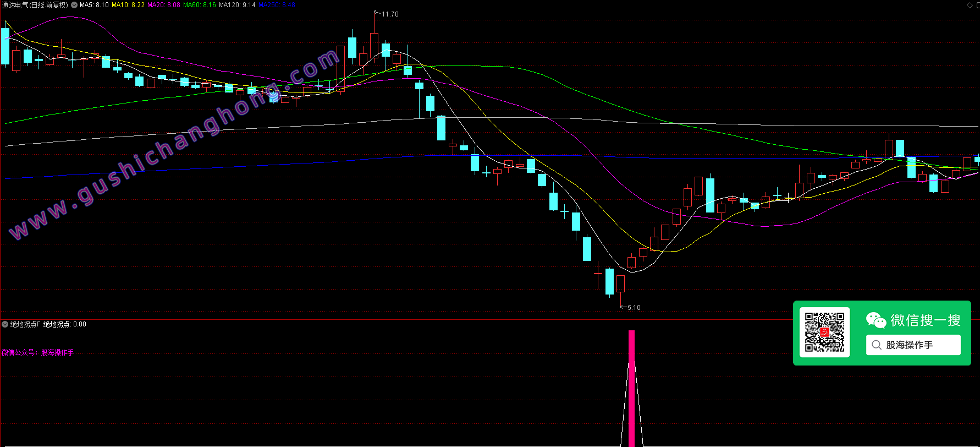Click the 股海操作手 search box
Screen dimensions: 980x447
pos(913,345)
